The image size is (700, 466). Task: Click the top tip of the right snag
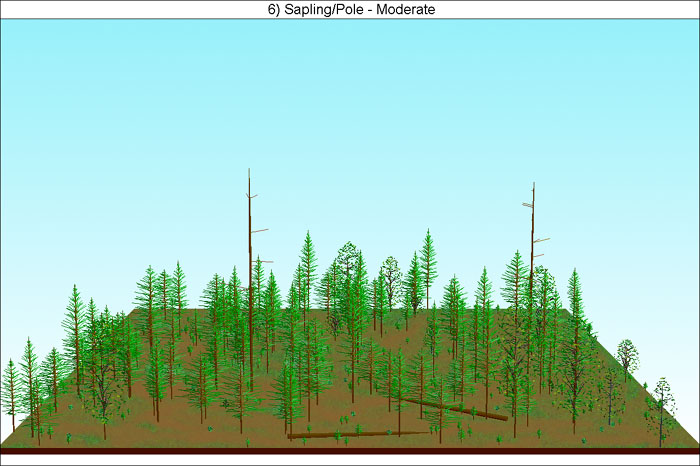click(x=533, y=185)
